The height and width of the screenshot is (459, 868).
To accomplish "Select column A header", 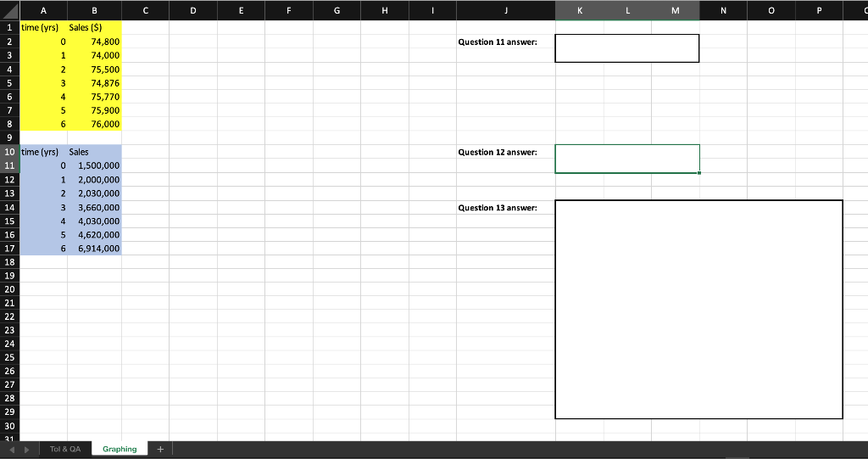I will click(x=44, y=10).
